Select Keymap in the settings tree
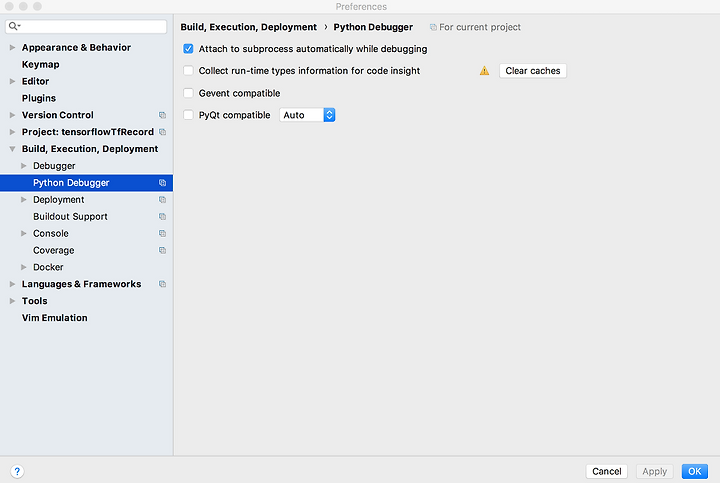The image size is (720, 483). coord(40,64)
